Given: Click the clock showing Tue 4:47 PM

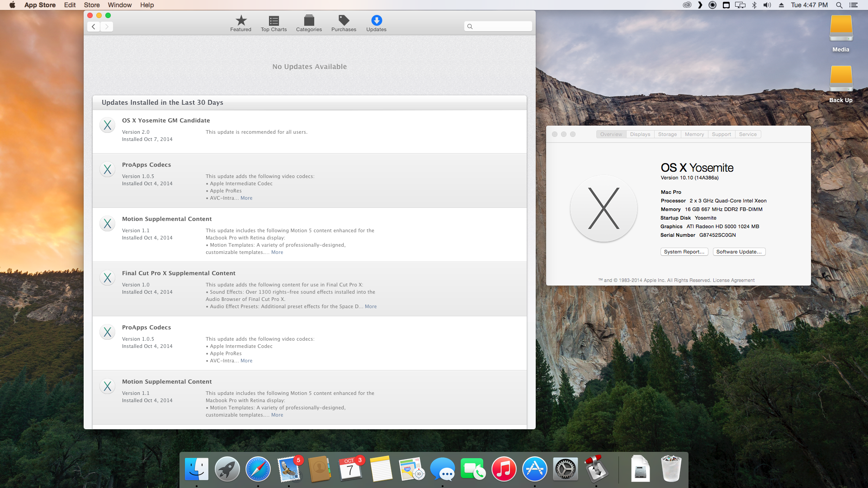Looking at the screenshot, I should click(809, 5).
